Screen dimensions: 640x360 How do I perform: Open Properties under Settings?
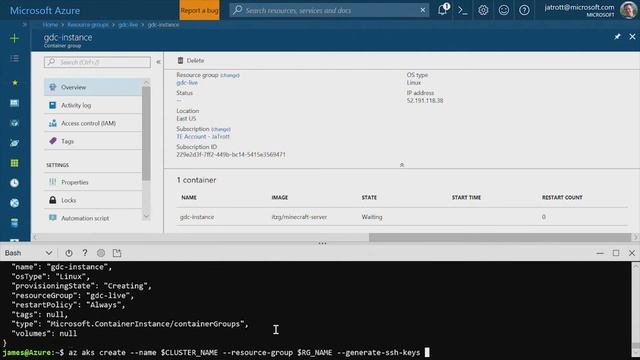click(93, 182)
